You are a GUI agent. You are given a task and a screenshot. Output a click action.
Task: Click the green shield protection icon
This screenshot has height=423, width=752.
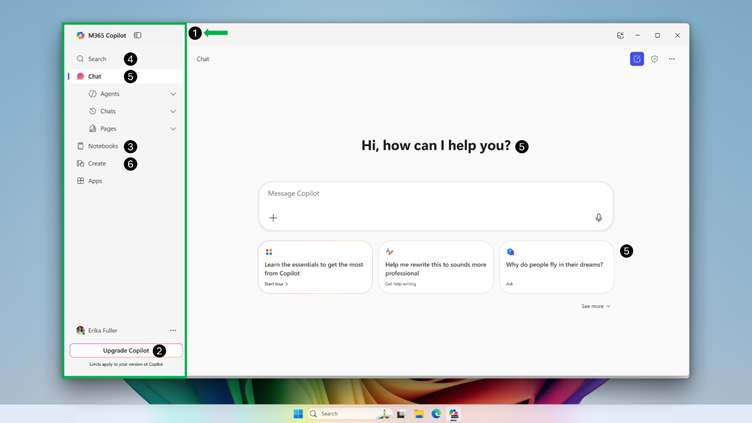[x=655, y=59]
